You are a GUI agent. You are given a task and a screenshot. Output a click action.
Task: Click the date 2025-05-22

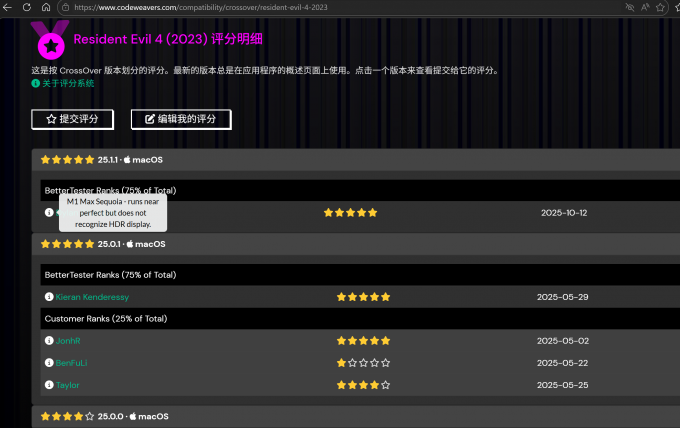click(562, 363)
